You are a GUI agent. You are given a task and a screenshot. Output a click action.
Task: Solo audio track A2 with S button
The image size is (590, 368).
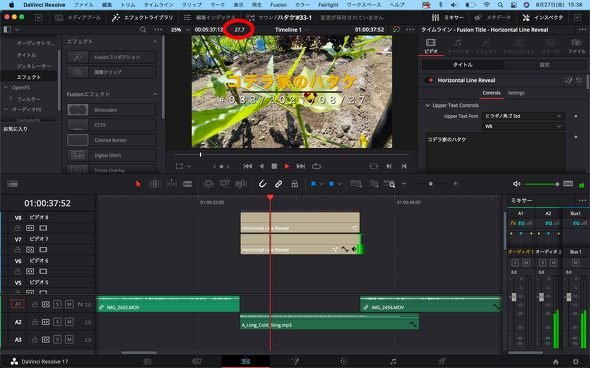57,322
